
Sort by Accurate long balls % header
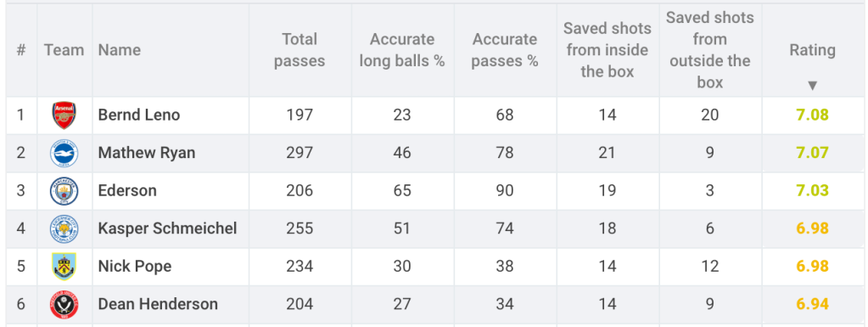point(402,50)
